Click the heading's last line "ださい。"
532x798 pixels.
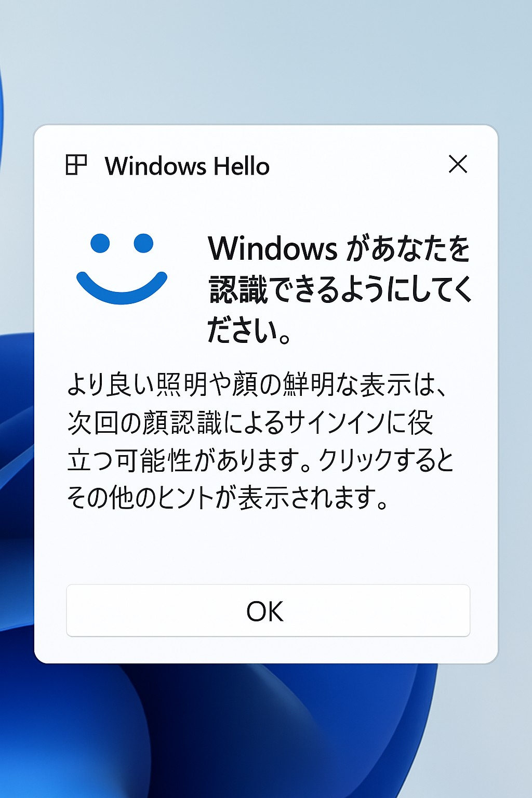point(249,330)
